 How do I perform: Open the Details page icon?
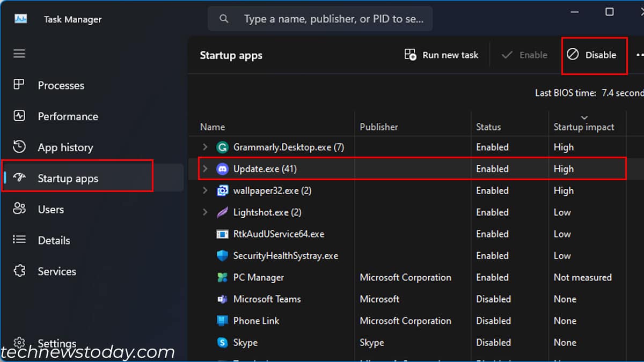pyautogui.click(x=20, y=240)
